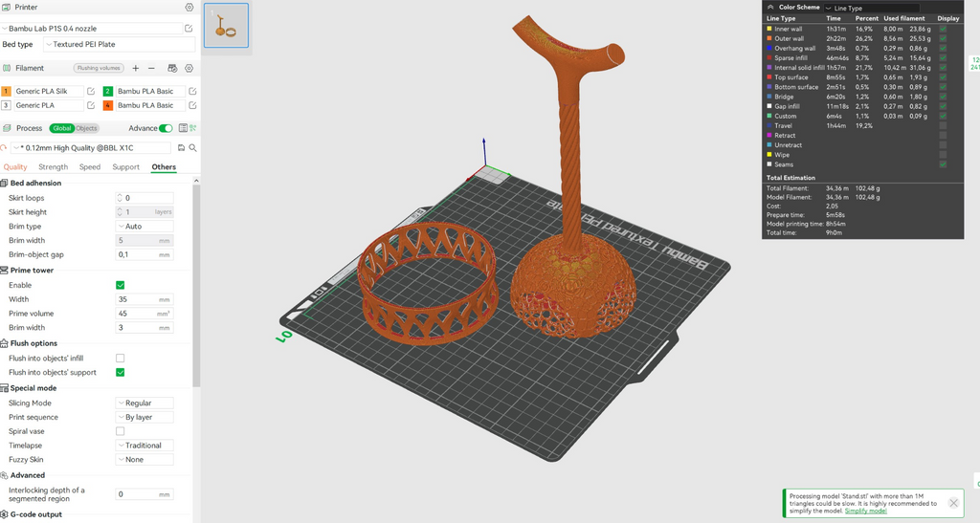
Task: Click the Bed adhesion section icon
Action: 5,183
